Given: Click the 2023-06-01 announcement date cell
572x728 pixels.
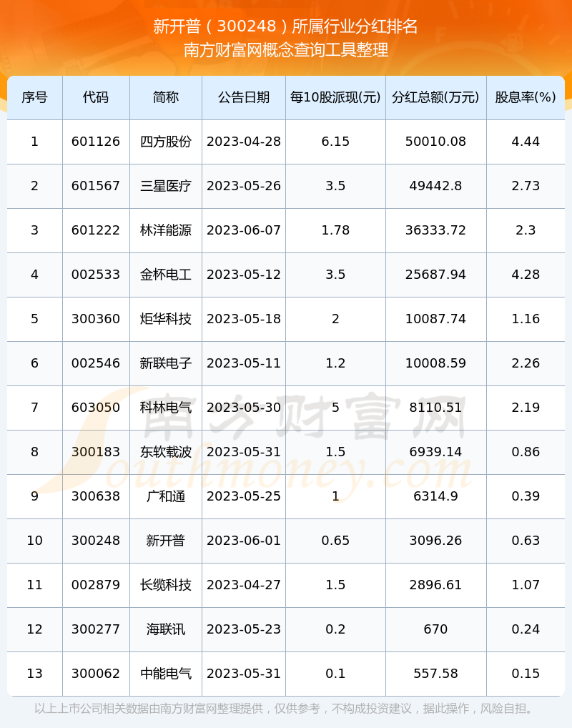Looking at the screenshot, I should click(244, 541).
